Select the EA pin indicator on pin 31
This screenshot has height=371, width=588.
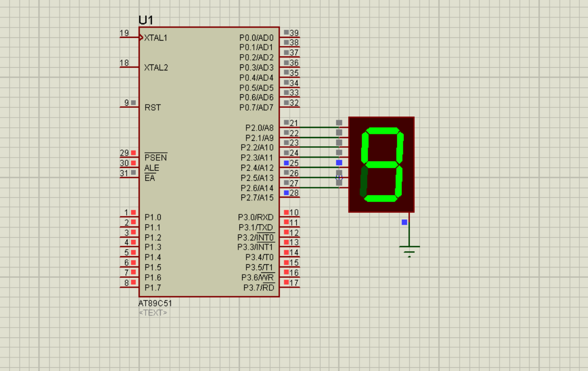point(134,173)
